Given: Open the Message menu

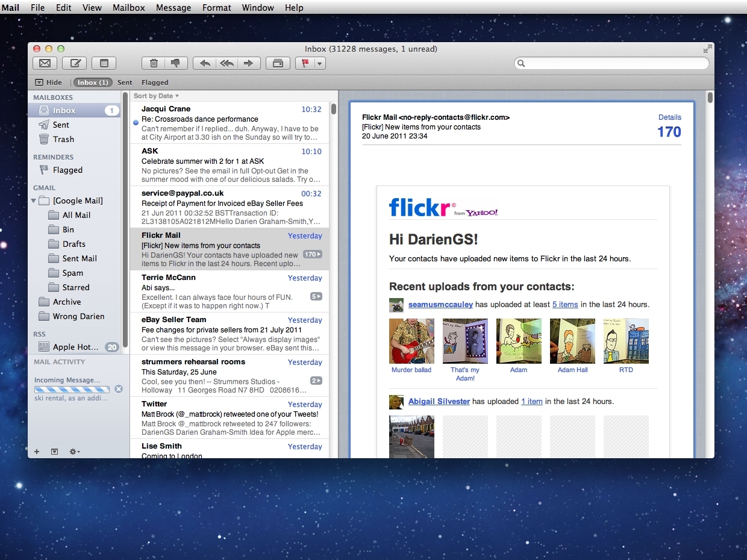Looking at the screenshot, I should click(x=173, y=8).
